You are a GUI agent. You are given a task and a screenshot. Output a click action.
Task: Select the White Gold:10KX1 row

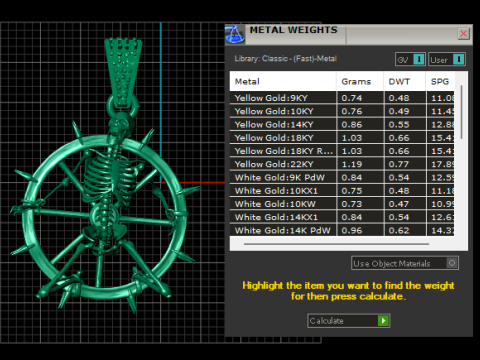[x=342, y=191]
